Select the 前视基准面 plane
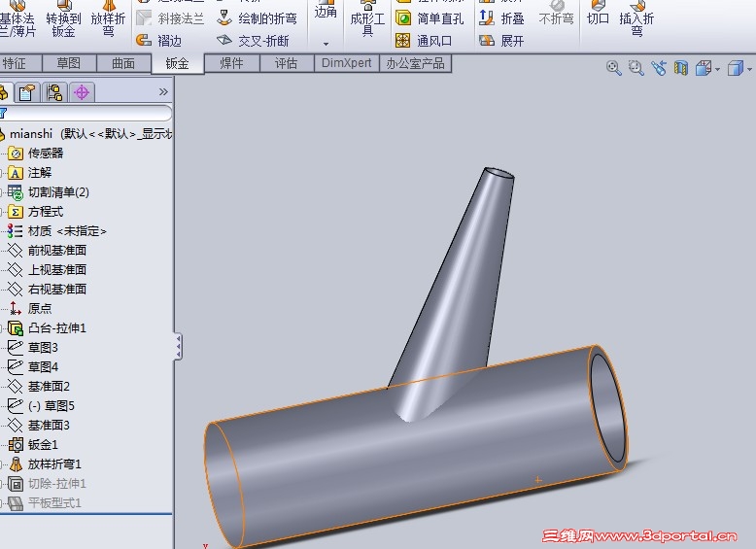The width and height of the screenshot is (756, 549). [48, 250]
